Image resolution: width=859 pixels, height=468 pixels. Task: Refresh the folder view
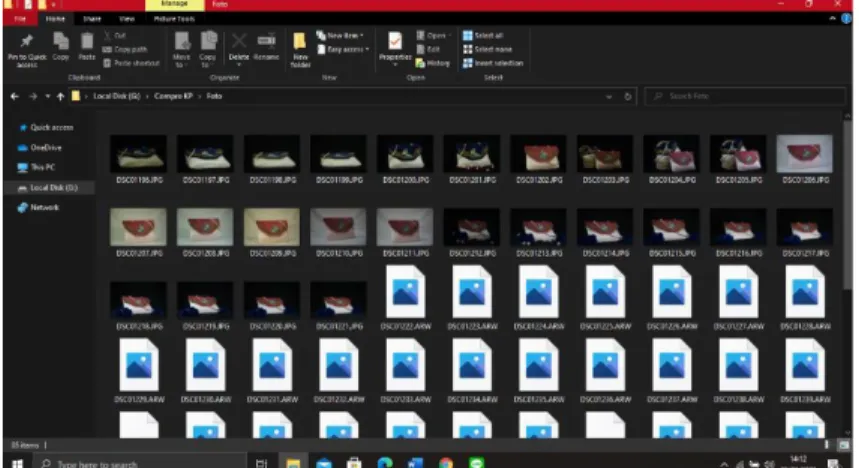click(628, 96)
